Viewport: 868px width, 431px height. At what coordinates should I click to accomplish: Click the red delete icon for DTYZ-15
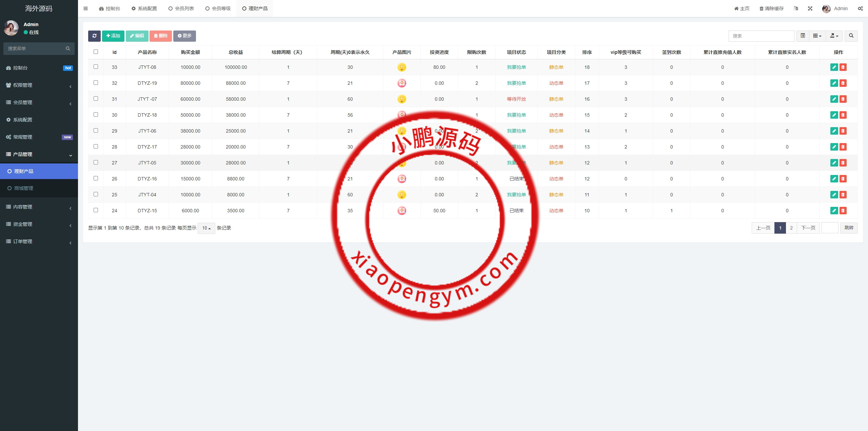(843, 211)
